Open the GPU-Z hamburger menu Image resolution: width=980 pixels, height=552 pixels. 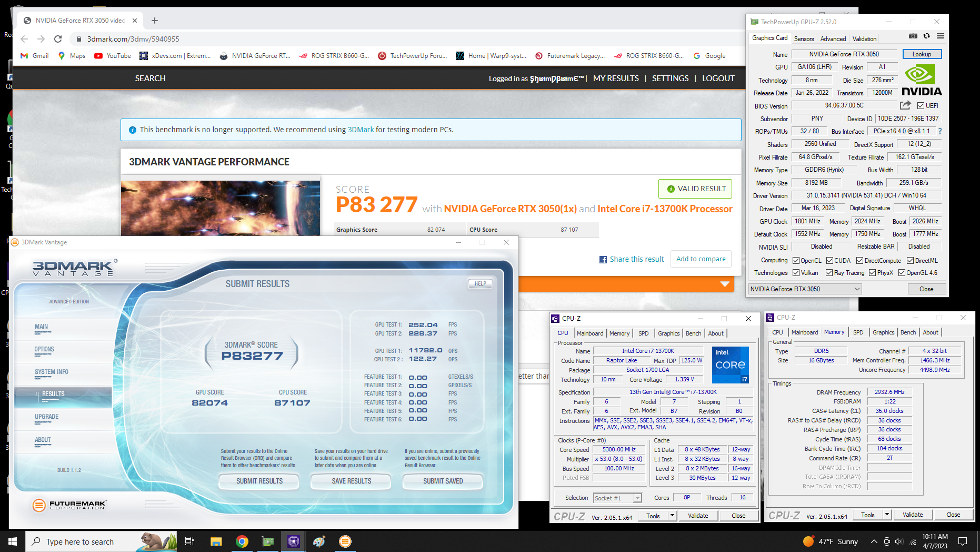(x=940, y=36)
